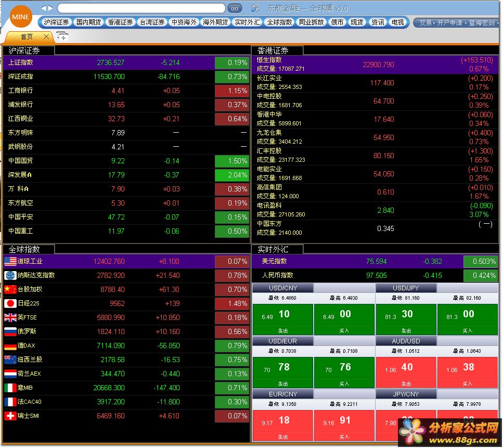Open the 香港证券 menu

120,22
